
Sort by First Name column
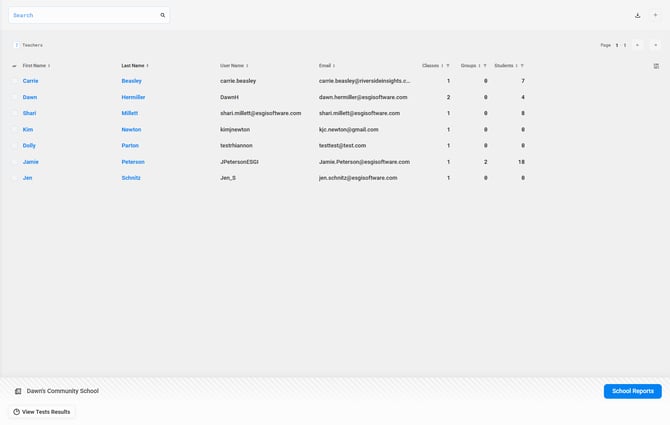pos(36,66)
